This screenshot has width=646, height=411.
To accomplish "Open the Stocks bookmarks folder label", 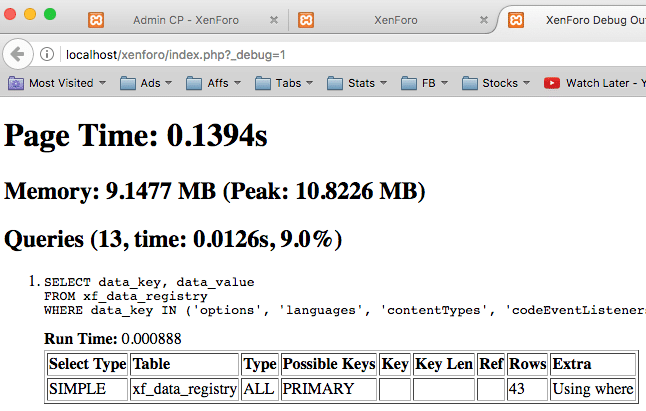I will click(x=500, y=83).
